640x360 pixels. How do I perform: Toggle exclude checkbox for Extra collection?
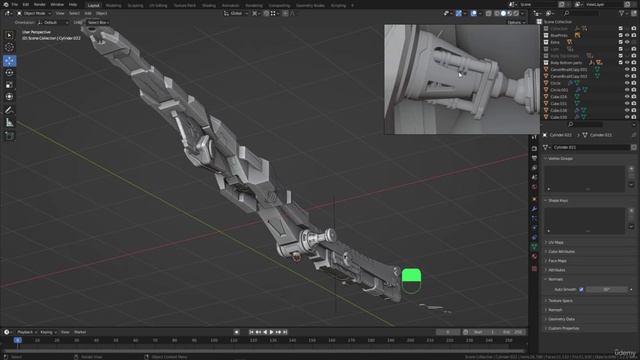pyautogui.click(x=620, y=42)
